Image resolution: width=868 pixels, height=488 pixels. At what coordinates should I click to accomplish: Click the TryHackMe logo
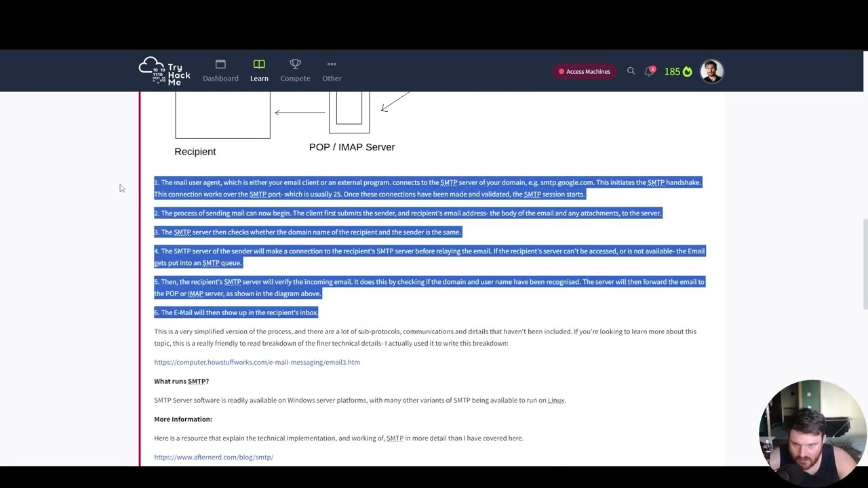click(165, 71)
